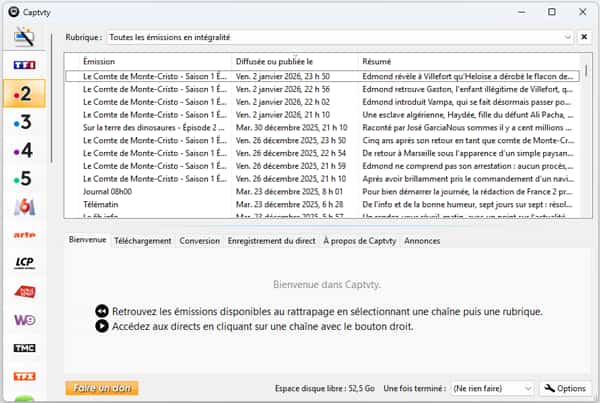This screenshot has width=600, height=403.
Task: Switch to the Conversion tab
Action: (x=199, y=241)
